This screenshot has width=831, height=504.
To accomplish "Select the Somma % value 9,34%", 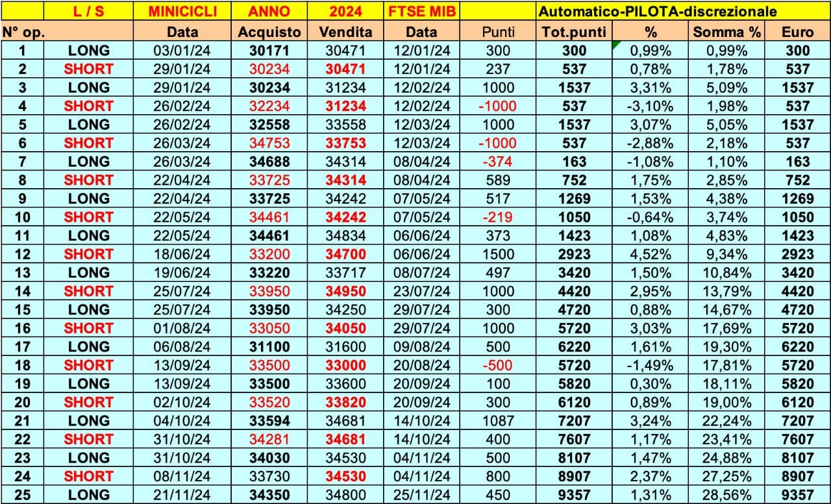I will (726, 254).
